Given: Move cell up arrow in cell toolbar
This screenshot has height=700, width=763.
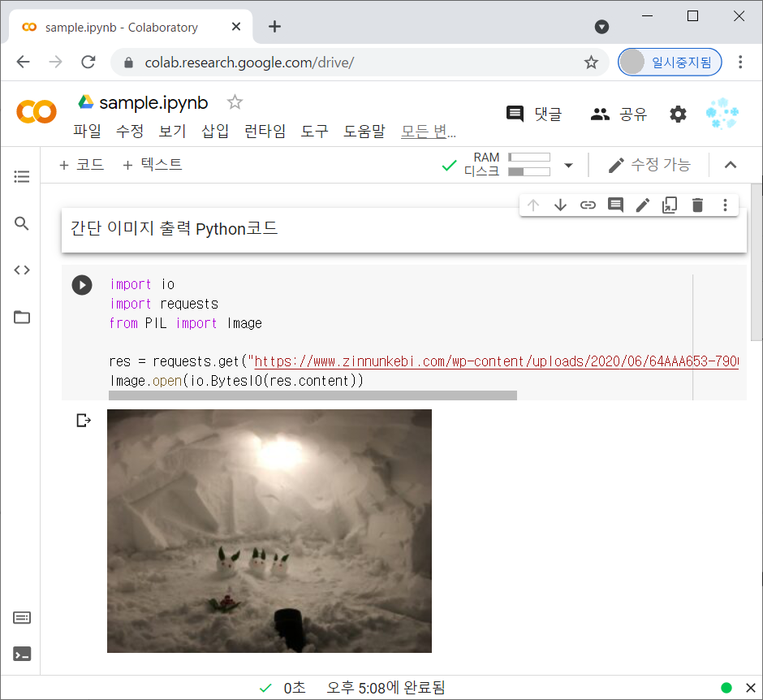Looking at the screenshot, I should coord(533,205).
